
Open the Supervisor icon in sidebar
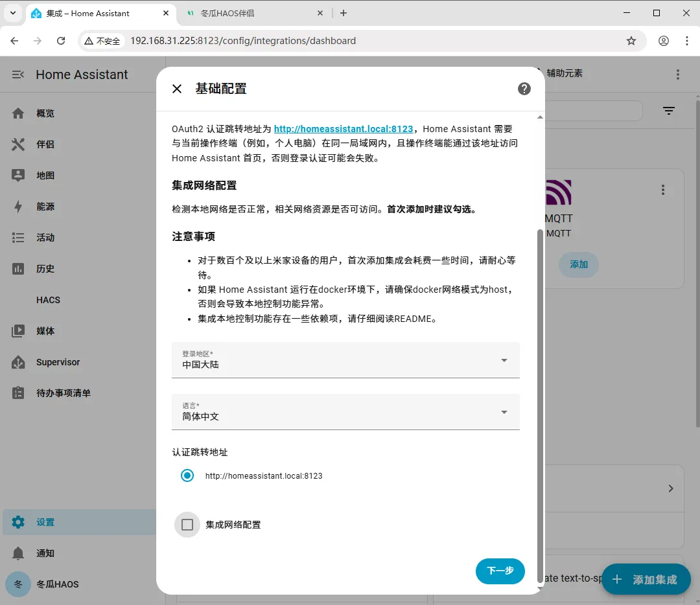(x=18, y=362)
